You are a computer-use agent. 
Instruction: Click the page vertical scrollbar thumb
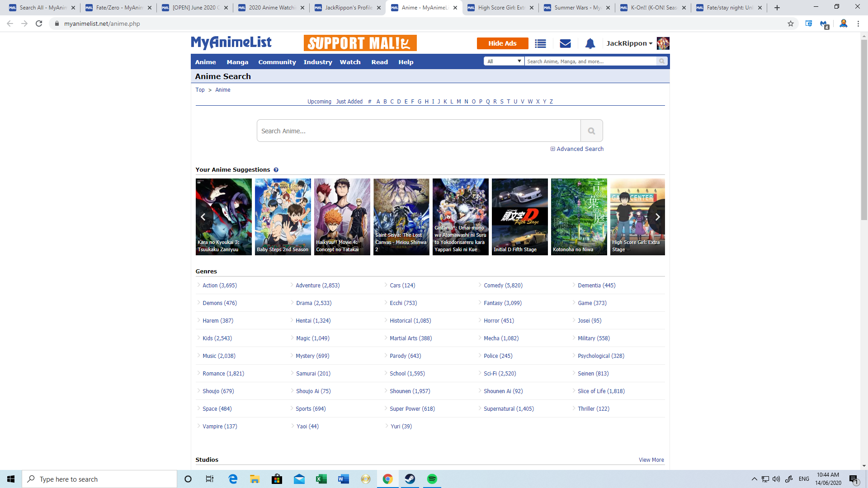pyautogui.click(x=864, y=130)
